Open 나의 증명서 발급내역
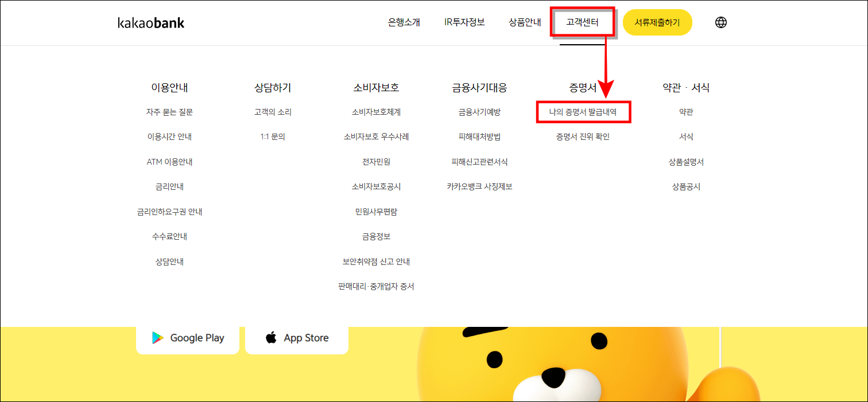 [583, 112]
